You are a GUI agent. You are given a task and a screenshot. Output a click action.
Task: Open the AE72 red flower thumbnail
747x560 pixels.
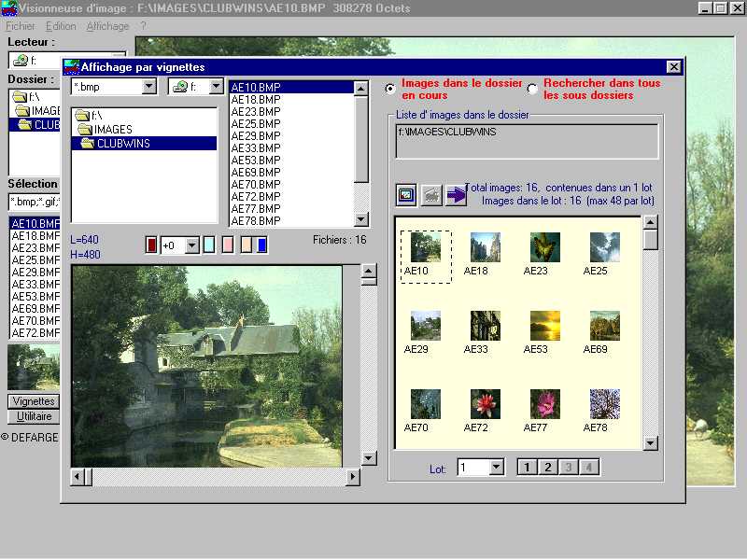click(485, 404)
